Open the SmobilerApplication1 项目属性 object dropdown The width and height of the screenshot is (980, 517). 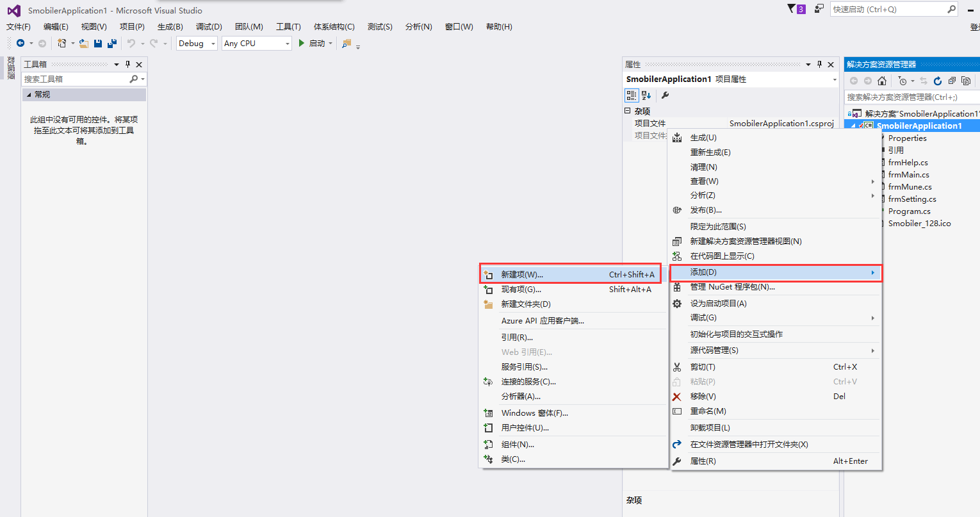coord(835,79)
